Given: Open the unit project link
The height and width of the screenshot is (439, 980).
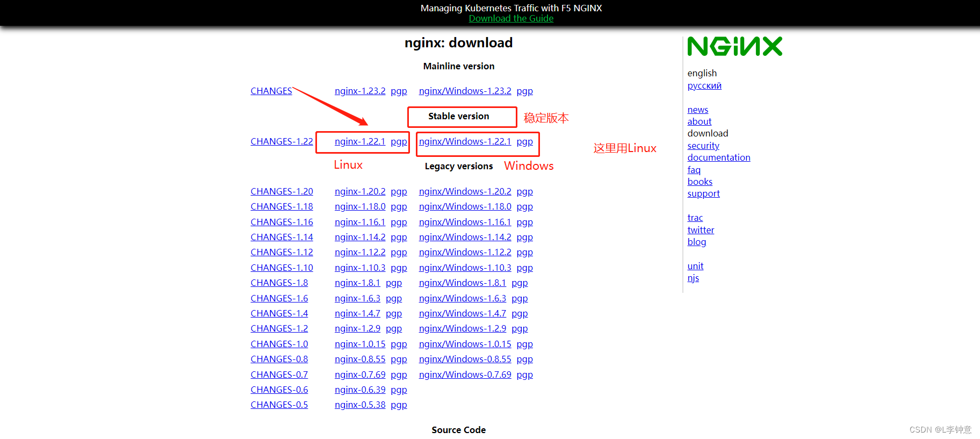Looking at the screenshot, I should [x=695, y=266].
